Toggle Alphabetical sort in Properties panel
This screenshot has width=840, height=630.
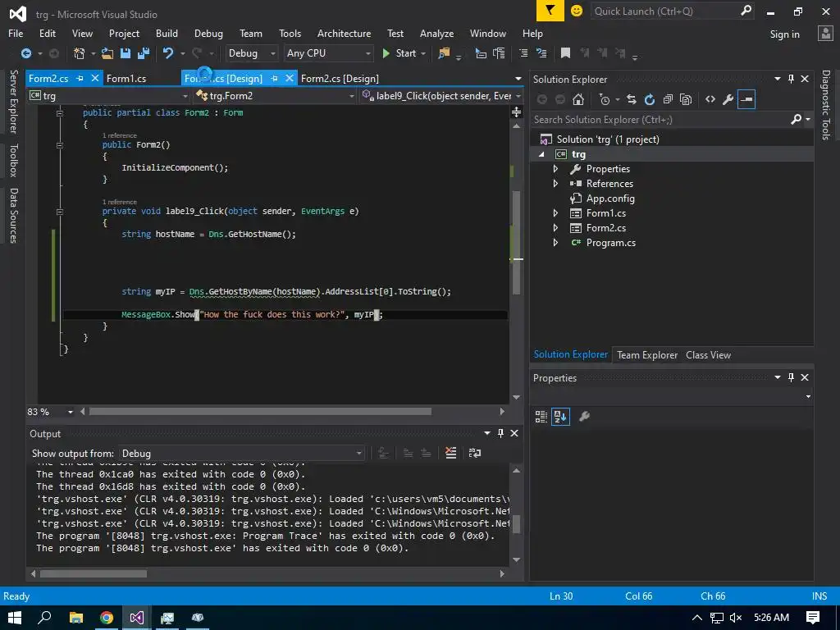pyautogui.click(x=560, y=417)
